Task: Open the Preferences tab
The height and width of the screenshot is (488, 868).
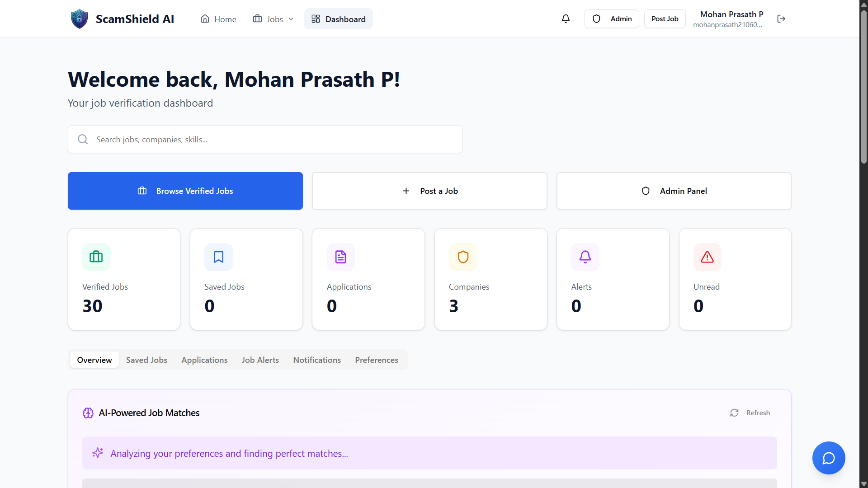Action: click(x=376, y=360)
